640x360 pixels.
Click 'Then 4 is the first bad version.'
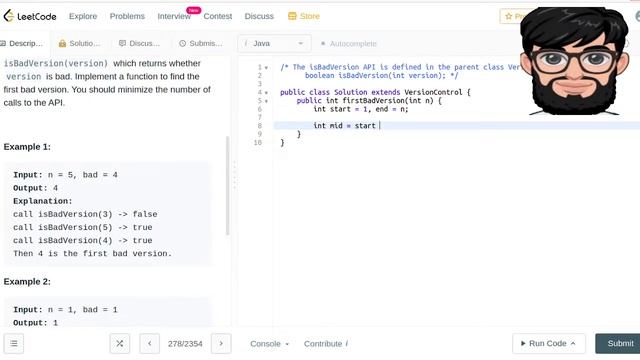point(92,253)
